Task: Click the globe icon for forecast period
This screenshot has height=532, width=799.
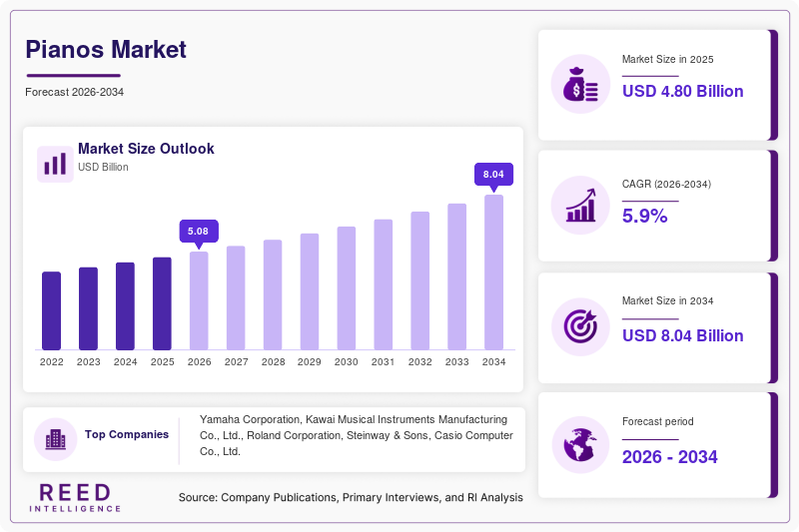Action: (x=580, y=444)
